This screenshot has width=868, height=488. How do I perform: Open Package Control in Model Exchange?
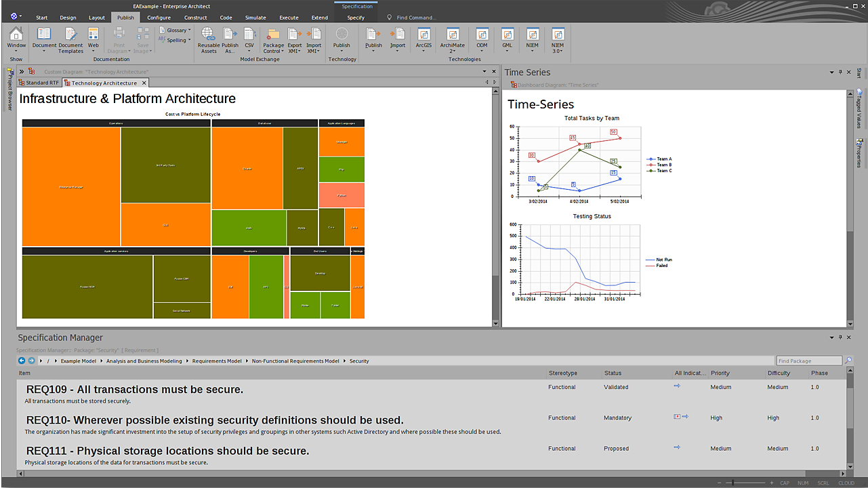274,40
